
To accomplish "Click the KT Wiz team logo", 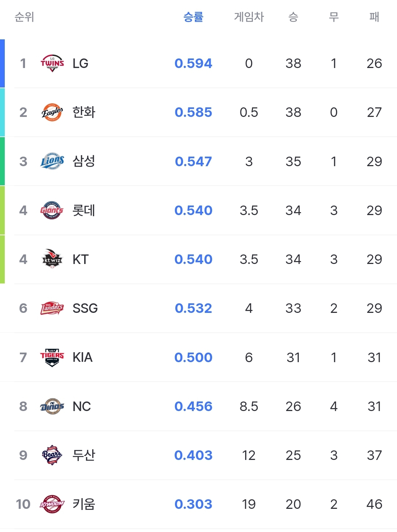I will click(x=52, y=259).
